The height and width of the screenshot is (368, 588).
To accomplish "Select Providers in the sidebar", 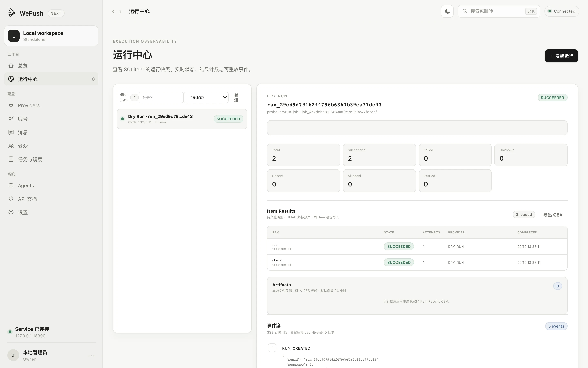I will point(51,105).
